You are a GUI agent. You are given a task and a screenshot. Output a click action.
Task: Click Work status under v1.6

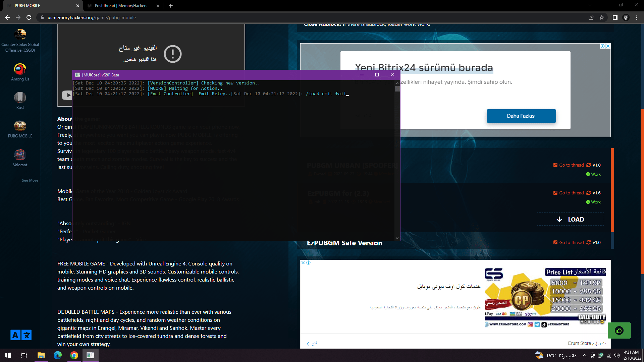point(593,202)
